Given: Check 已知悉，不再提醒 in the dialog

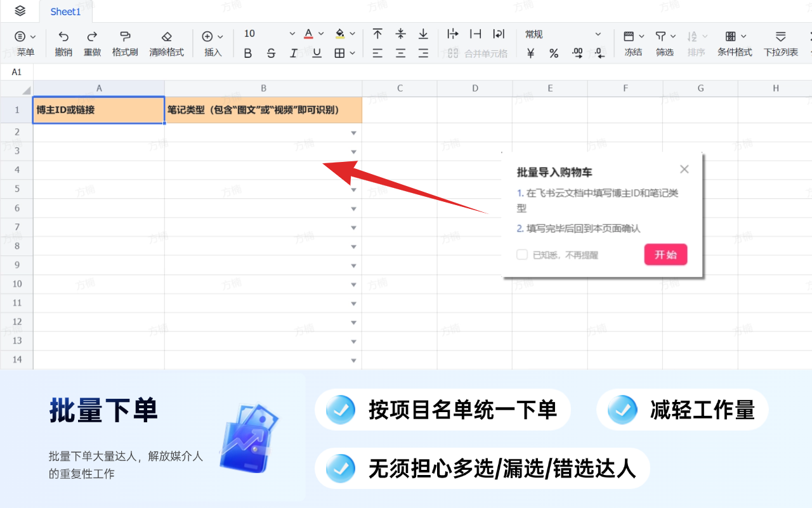Looking at the screenshot, I should coord(521,254).
